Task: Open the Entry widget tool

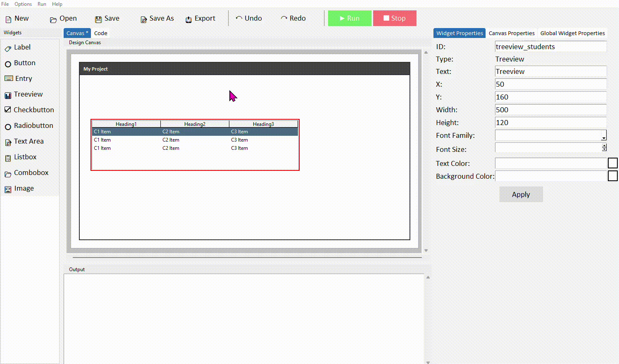Action: 23,78
